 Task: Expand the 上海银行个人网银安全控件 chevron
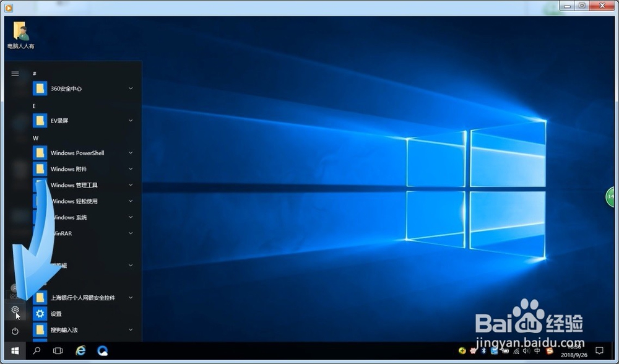(x=131, y=298)
